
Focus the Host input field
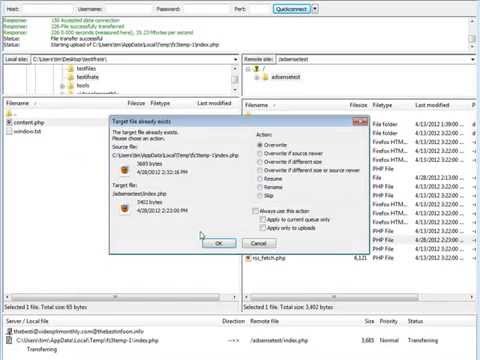47,9
